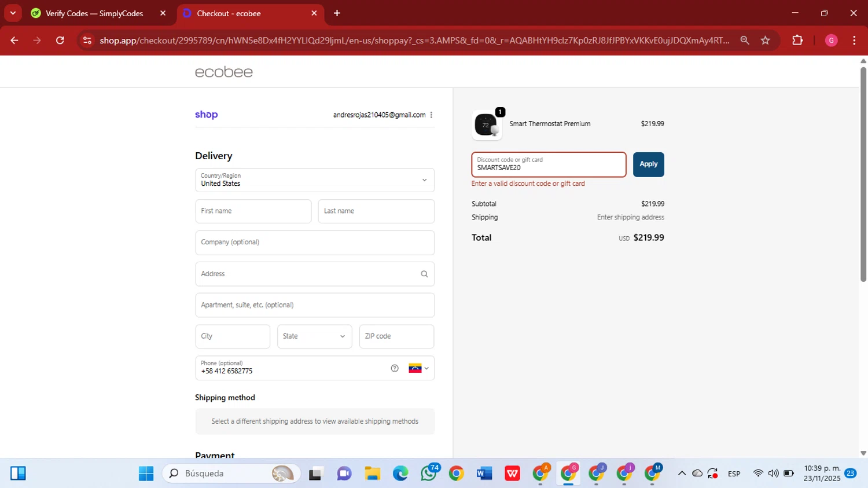Open the Chrome three-dot menu
The width and height of the screenshot is (868, 488).
[854, 41]
